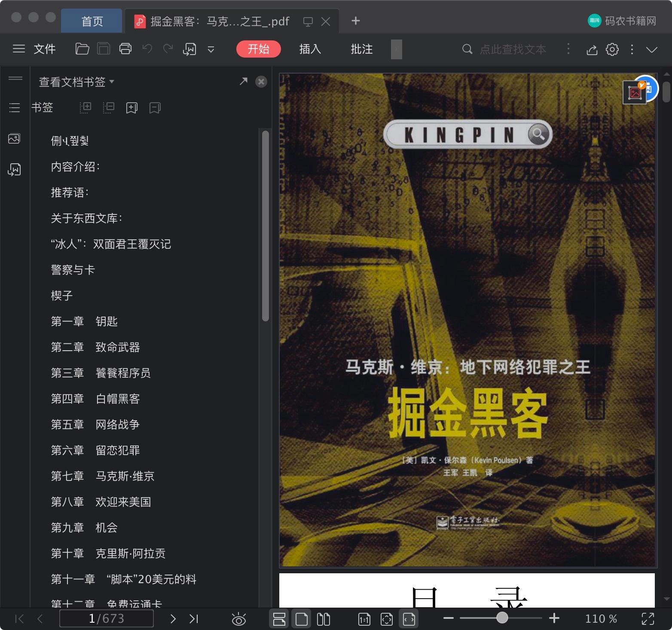Go to 第七章 马克斯·维京 bookmark
Image resolution: width=672 pixels, height=630 pixels.
(x=102, y=476)
